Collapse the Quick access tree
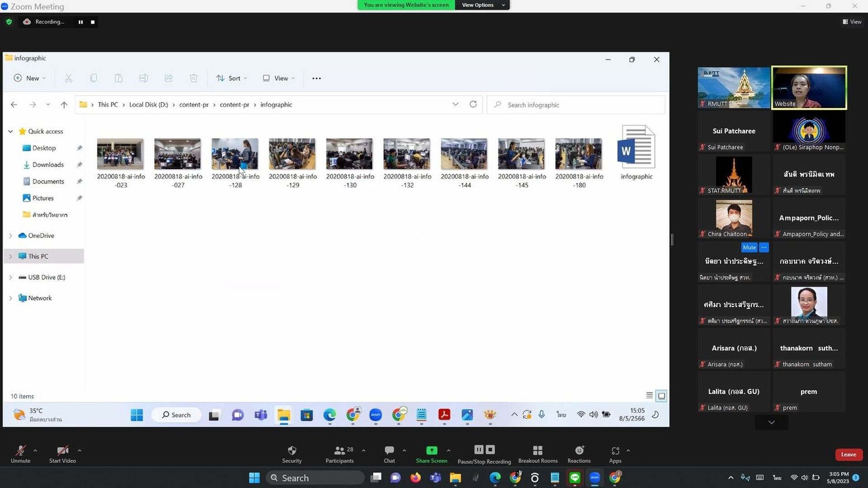This screenshot has width=868, height=488. tap(10, 131)
